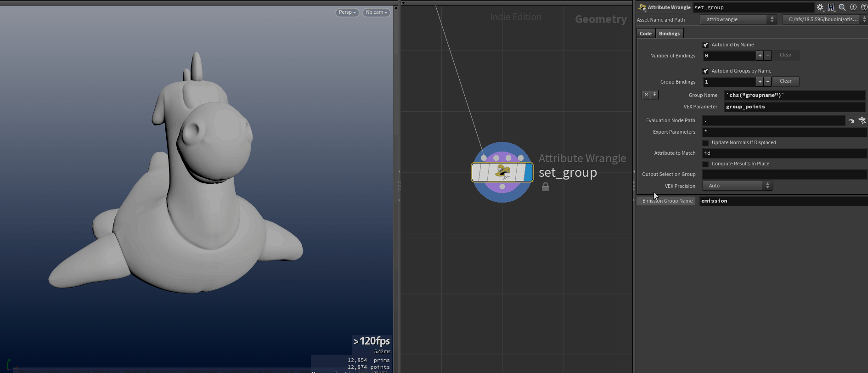Click the Emission Group Name field
The height and width of the screenshot is (373, 868).
tap(783, 201)
